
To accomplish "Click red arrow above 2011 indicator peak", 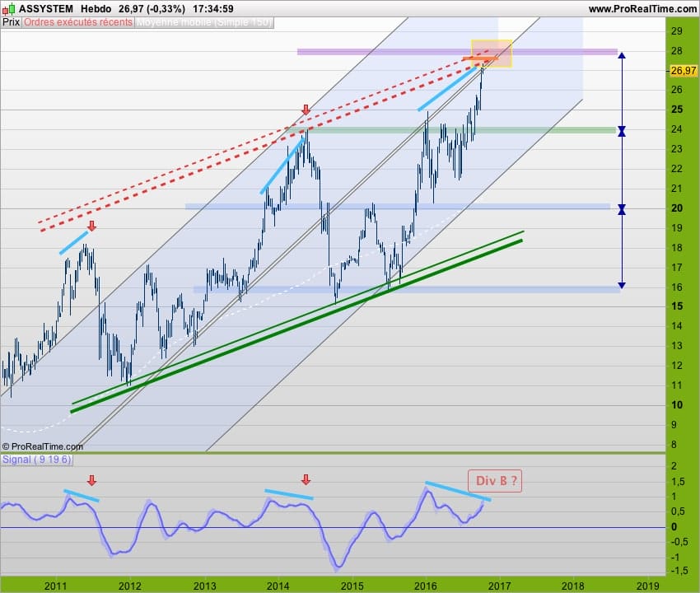I will (91, 480).
